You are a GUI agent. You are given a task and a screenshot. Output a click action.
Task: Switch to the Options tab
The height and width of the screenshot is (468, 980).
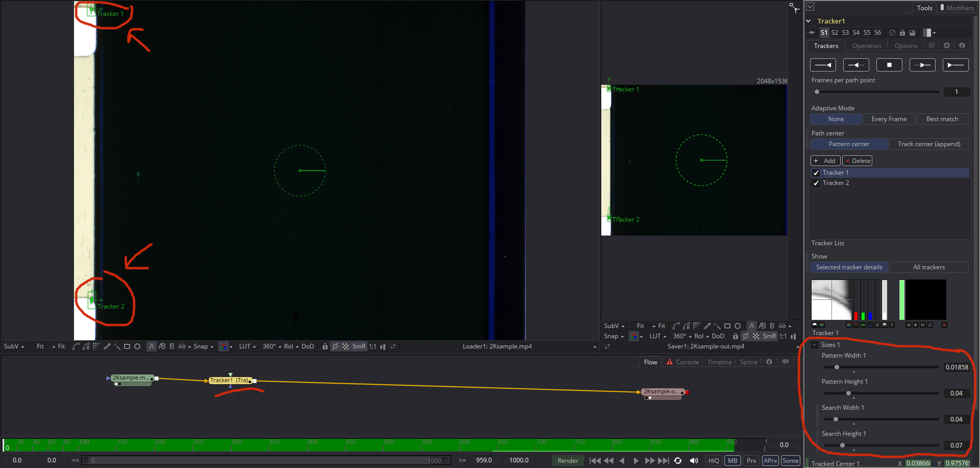(906, 46)
